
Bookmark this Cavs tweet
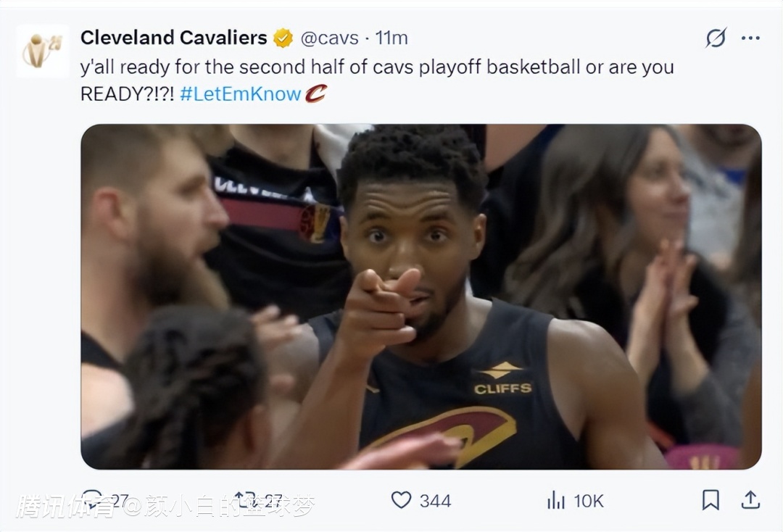(710, 500)
